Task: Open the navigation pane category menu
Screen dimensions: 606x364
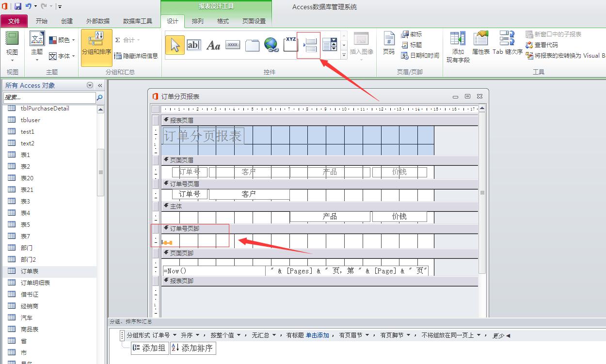Action: [x=89, y=85]
